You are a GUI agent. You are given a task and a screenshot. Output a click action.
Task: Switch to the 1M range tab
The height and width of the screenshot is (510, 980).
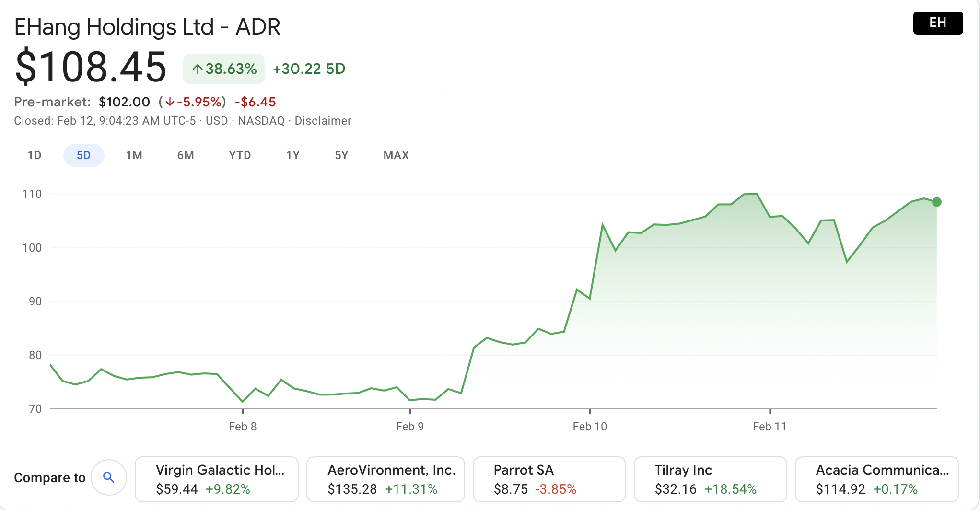pyautogui.click(x=134, y=155)
